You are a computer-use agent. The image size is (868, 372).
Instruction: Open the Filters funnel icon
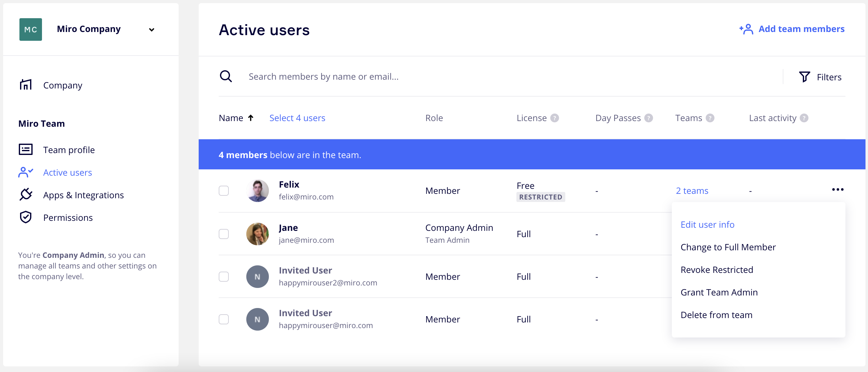(804, 77)
